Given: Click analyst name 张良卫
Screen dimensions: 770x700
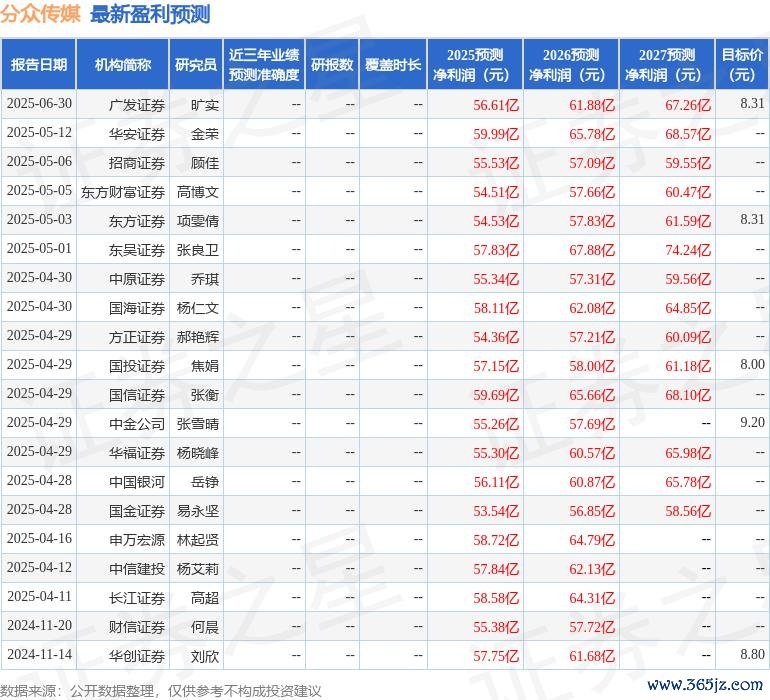Looking at the screenshot, I should [x=198, y=250].
